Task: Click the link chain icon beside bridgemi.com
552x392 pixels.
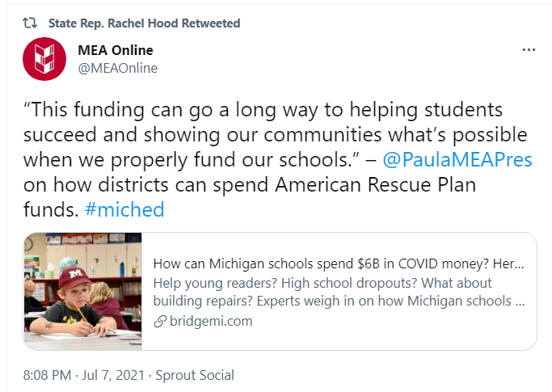Action: coord(160,321)
